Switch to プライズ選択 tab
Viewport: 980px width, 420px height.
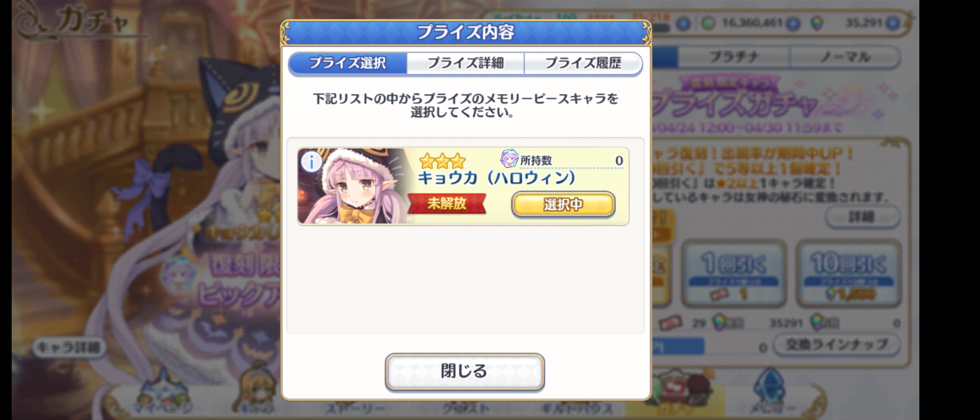(348, 63)
